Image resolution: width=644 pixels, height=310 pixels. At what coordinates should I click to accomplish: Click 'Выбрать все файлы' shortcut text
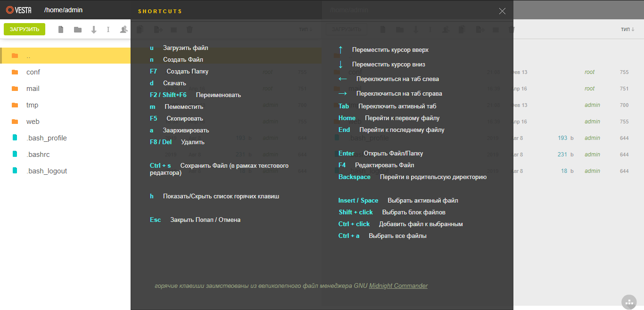[397, 236]
